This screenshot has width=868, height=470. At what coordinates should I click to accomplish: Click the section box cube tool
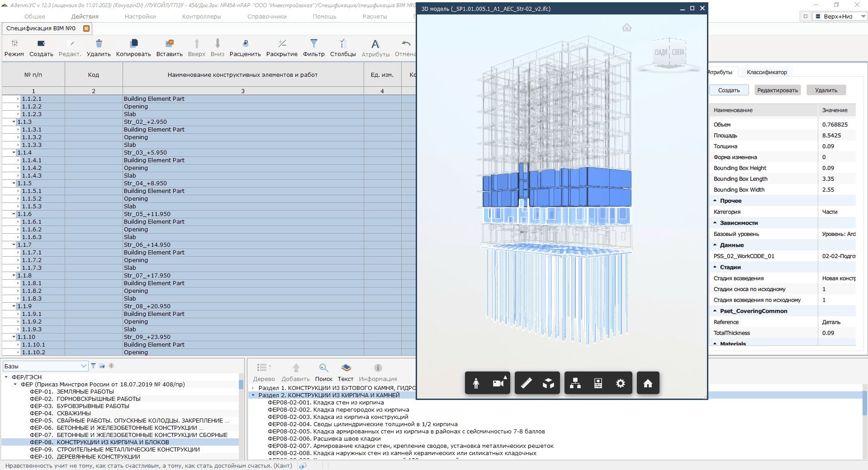pyautogui.click(x=548, y=383)
